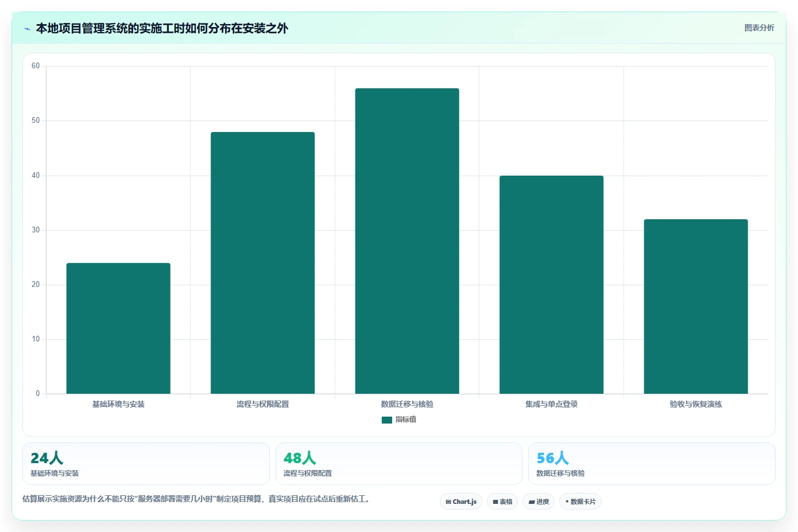This screenshot has width=798, height=532.
Task: Click the 集成与单点登录 bar in the chart
Action: [551, 285]
